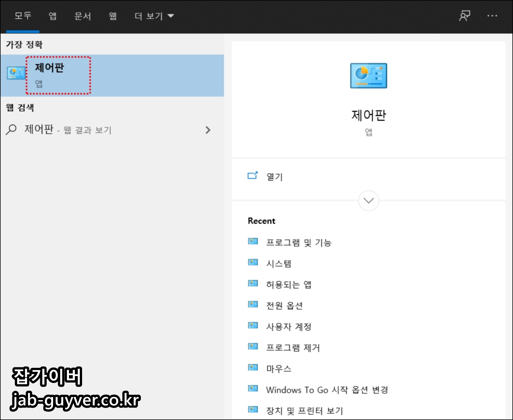The image size is (513, 420).
Task: Click icon beside Windows To Go entry
Action: click(253, 388)
